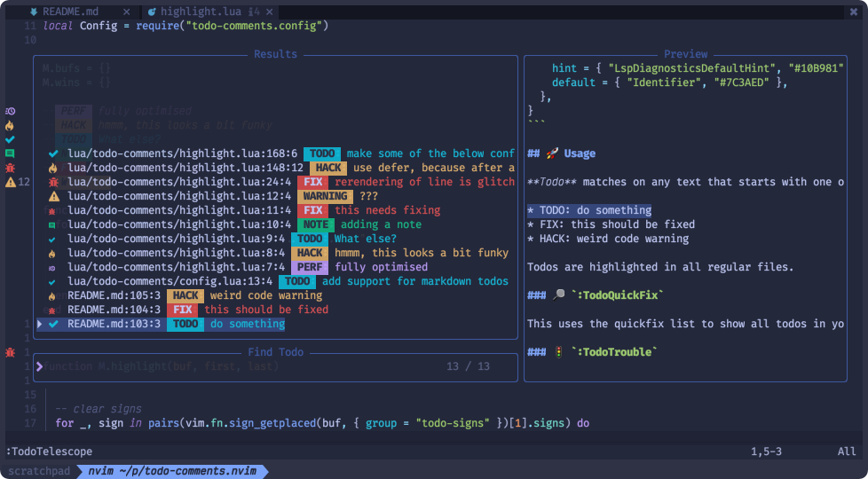Click the check icon on the README.md:103:3 result
The width and height of the screenshot is (868, 479).
tap(53, 324)
